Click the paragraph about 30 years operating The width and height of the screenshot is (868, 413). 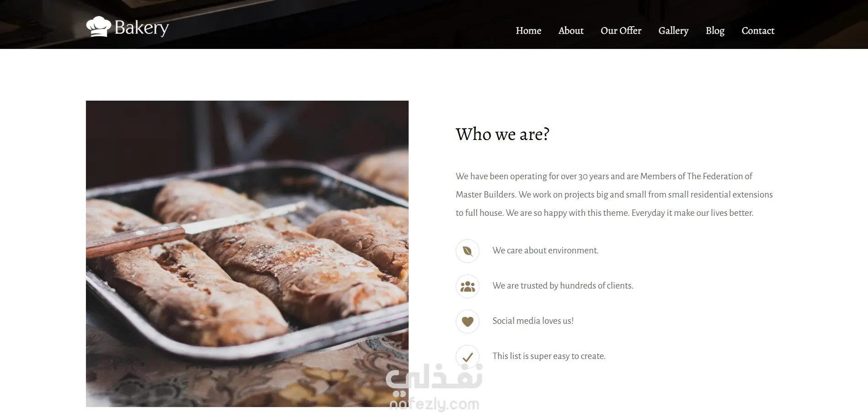pos(614,194)
